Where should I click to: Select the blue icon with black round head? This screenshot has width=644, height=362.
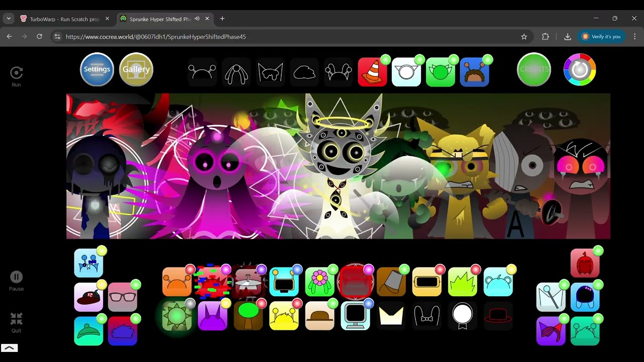tap(585, 297)
